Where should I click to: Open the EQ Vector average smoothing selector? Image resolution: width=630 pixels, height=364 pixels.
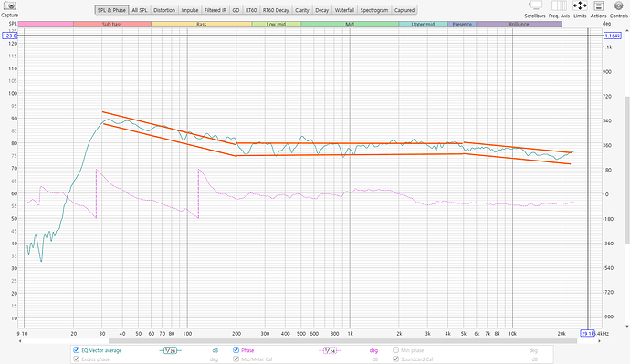171,350
